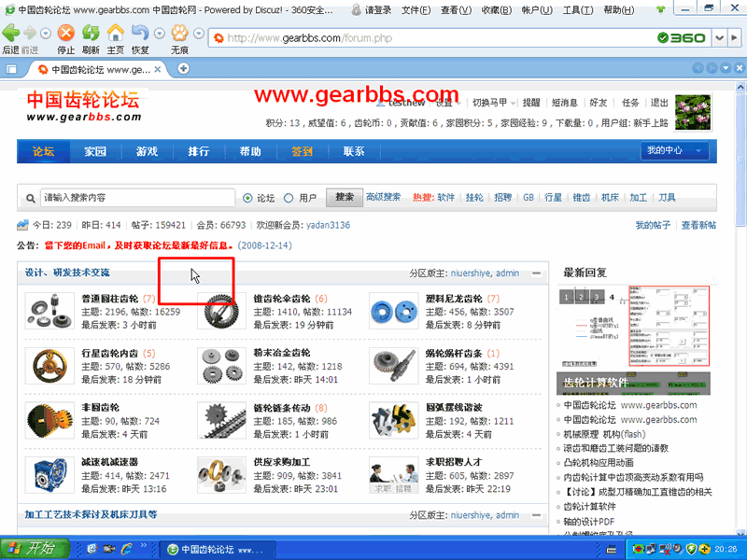The image size is (747, 560).
Task: Refresh the page using 刷新 icon
Action: [x=91, y=33]
